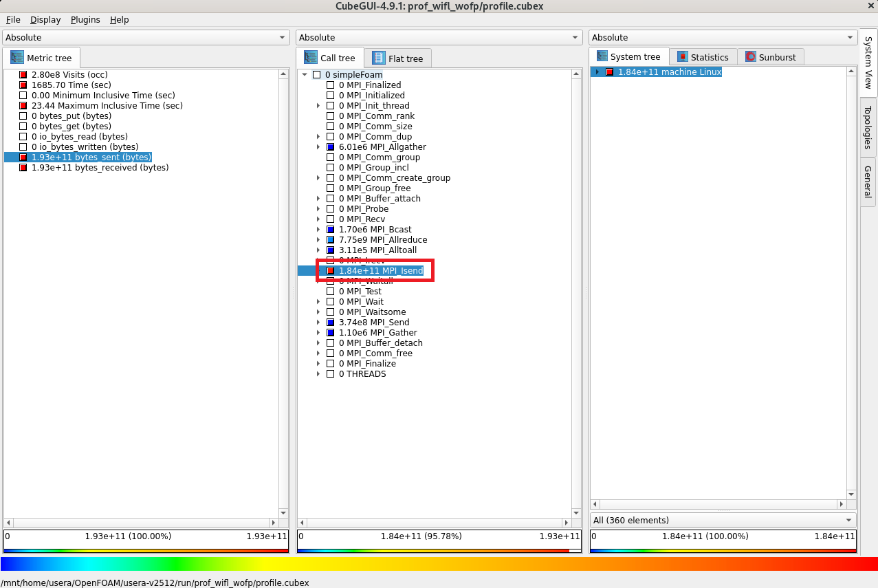
Task: Click the Flat tree tab icon
Action: pyautogui.click(x=379, y=58)
